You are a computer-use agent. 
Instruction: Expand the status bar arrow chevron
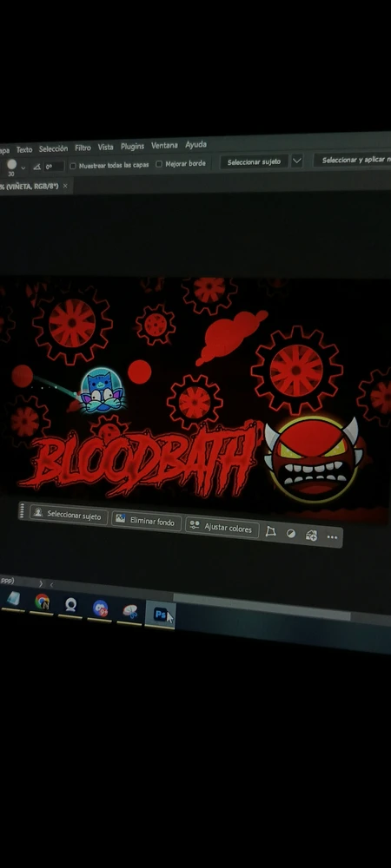point(41,583)
